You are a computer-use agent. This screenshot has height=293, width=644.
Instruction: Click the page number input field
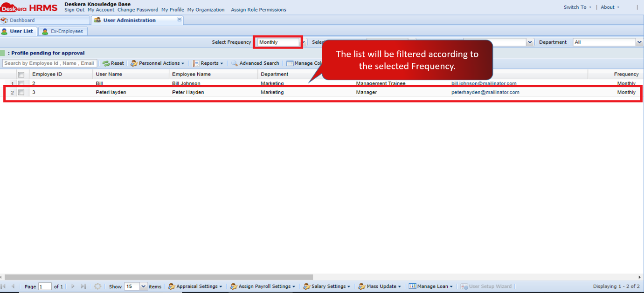[x=45, y=286]
